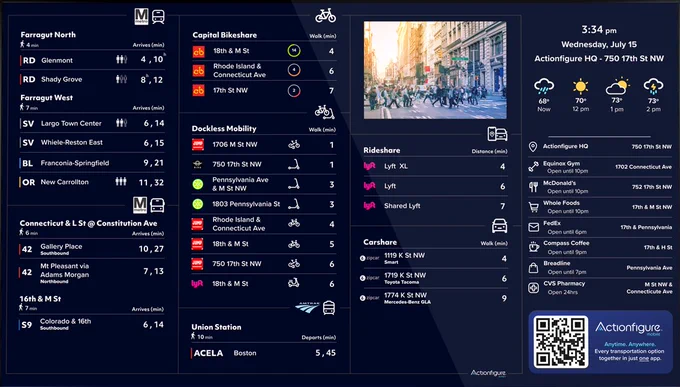Viewport: 680px width, 387px height.
Task: Click the 3:34 pm clock display
Action: pos(599,30)
